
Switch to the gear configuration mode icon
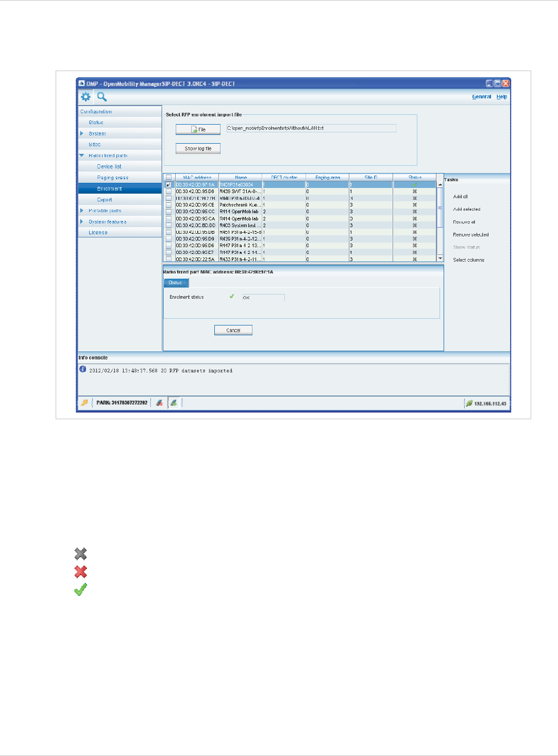86,96
